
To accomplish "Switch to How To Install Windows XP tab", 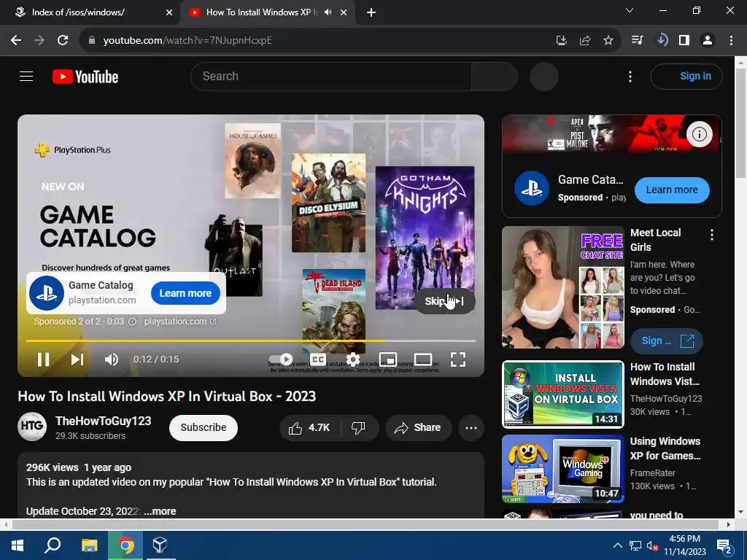I will click(258, 12).
